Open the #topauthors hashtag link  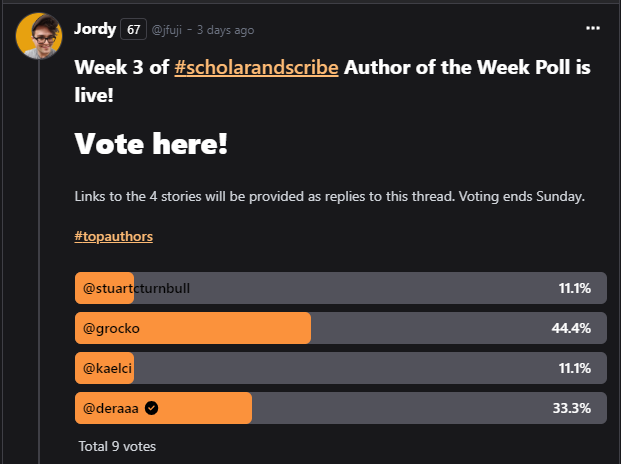(x=114, y=236)
